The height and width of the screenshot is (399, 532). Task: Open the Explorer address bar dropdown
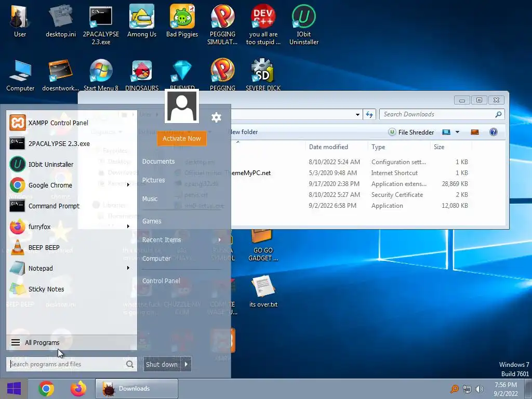point(357,114)
